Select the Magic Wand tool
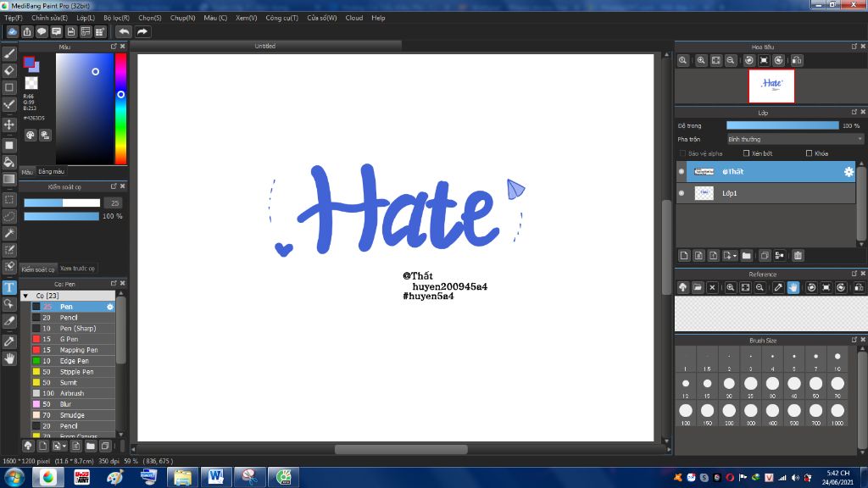This screenshot has height=488, width=868. (x=9, y=234)
